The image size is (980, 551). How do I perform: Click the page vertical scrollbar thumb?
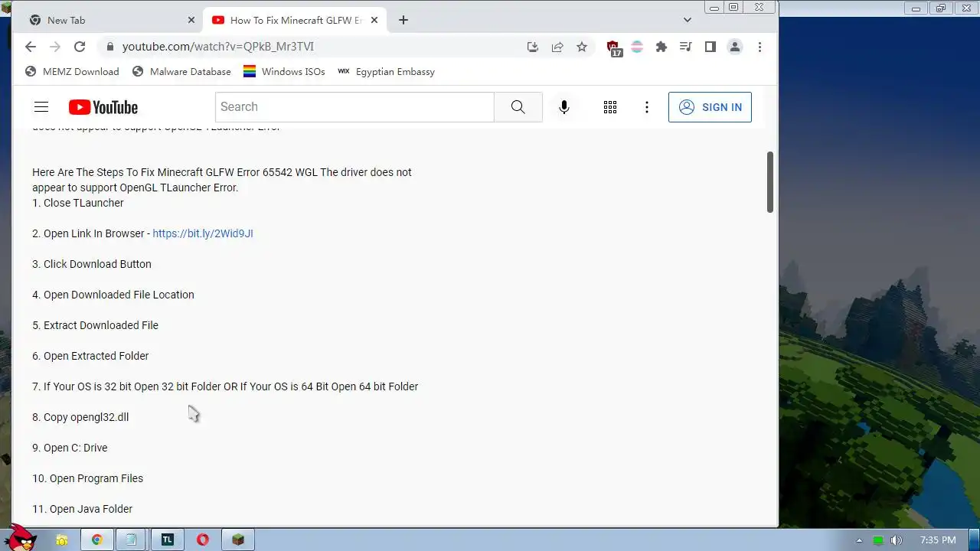[x=770, y=182]
